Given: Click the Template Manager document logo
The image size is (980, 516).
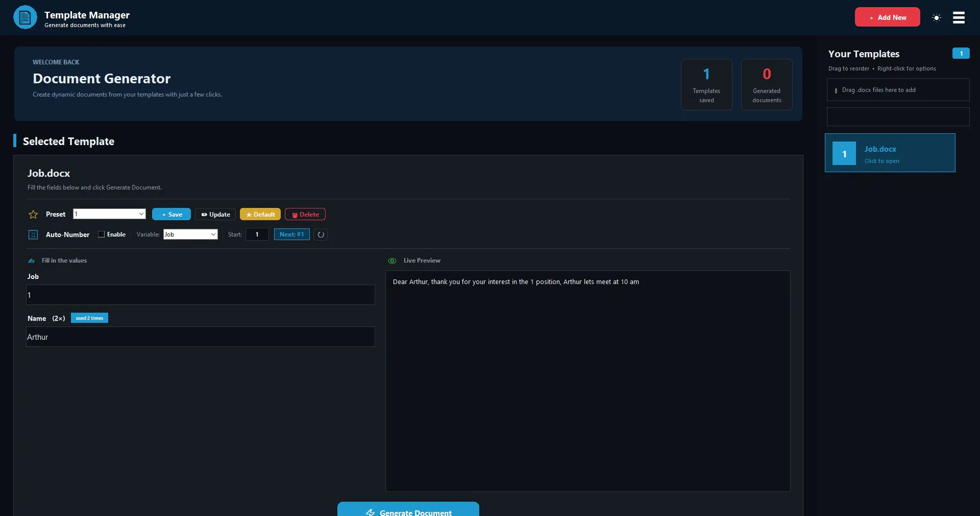Looking at the screenshot, I should pos(25,17).
